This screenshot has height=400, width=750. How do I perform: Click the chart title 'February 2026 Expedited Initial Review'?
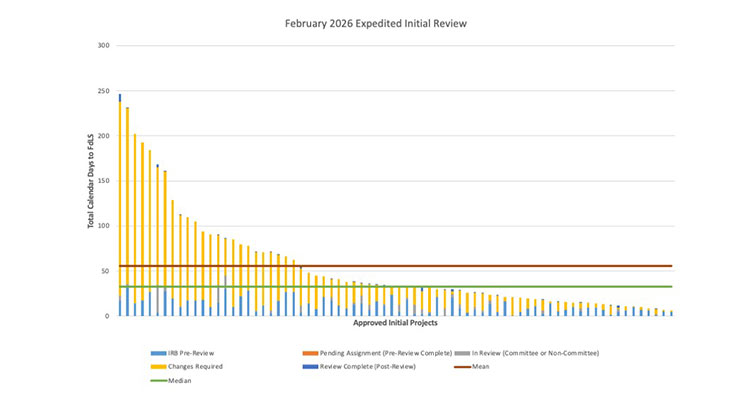375,20
